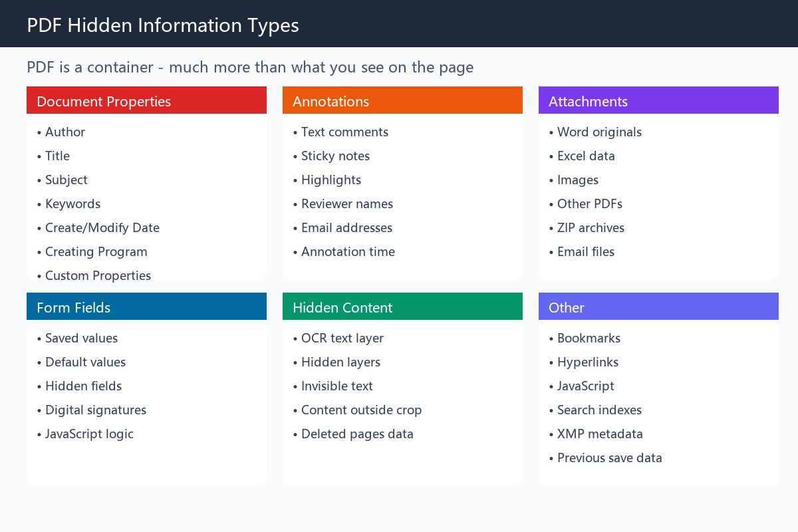798x532 pixels.
Task: Click the 'Digital signatures' item
Action: tap(92, 410)
